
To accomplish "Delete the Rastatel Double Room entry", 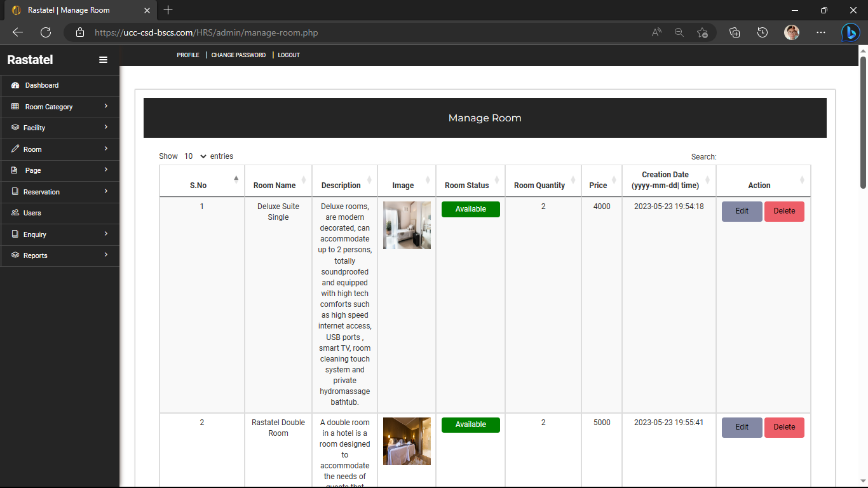I will 784,427.
